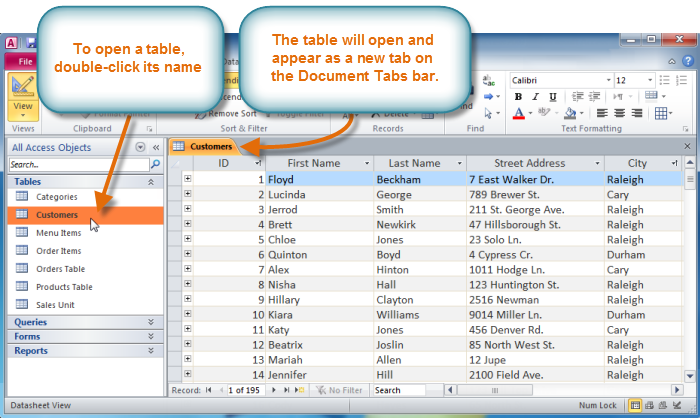Expand the record row for Floyd Beckham
The width and height of the screenshot is (700, 418).
coord(188,179)
